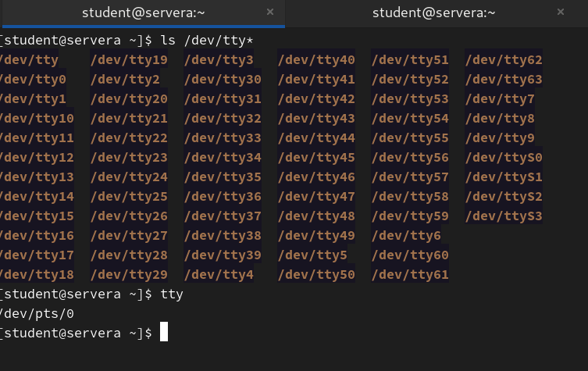Screen dimensions: 588x371
Task: Click the /dev/ttyS3 serial device
Action: coord(504,216)
